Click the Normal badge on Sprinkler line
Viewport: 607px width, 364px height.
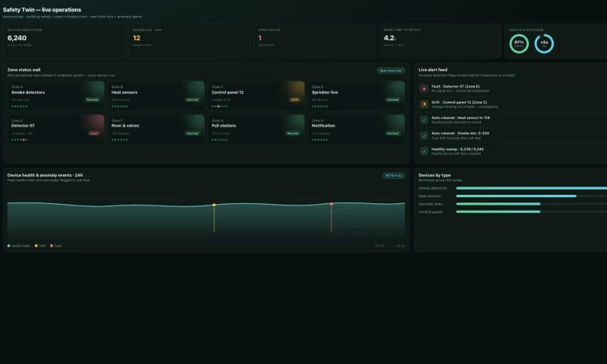(x=392, y=100)
